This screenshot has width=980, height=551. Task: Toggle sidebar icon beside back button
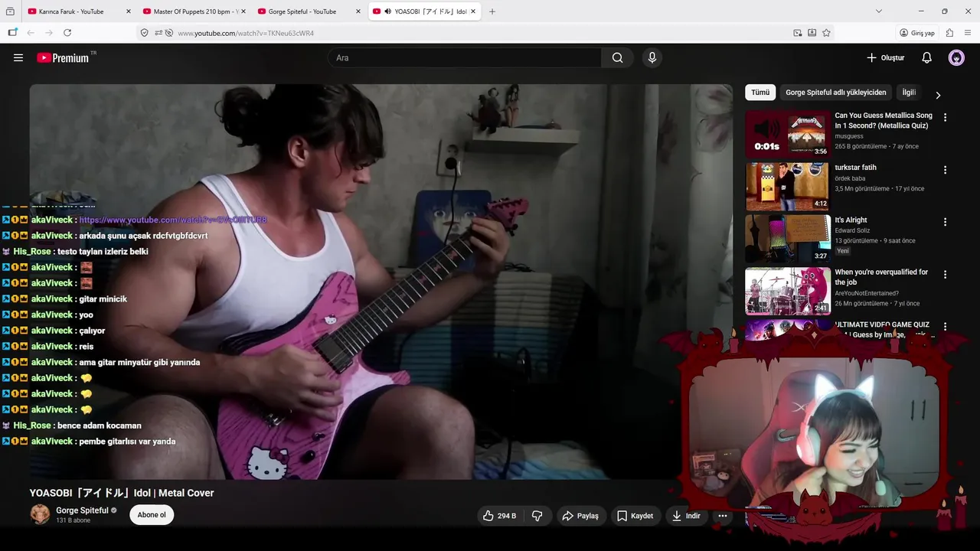point(12,33)
